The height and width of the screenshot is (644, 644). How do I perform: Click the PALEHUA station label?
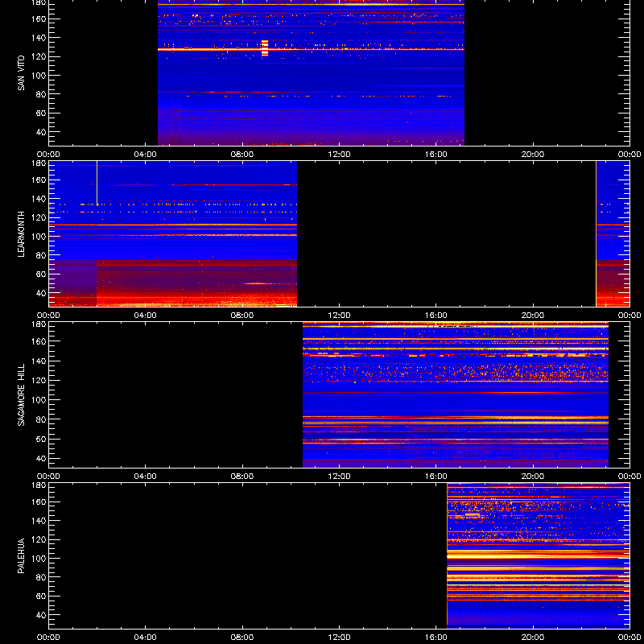click(21, 555)
